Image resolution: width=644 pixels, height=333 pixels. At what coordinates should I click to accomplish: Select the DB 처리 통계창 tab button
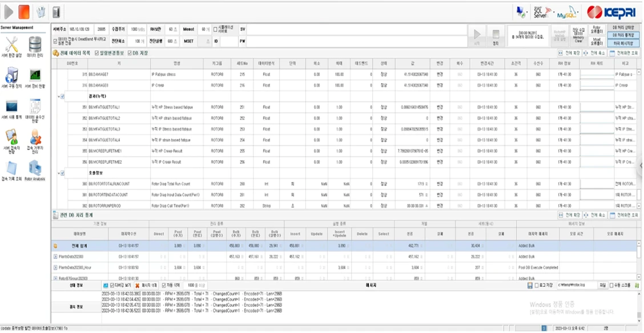pyautogui.click(x=623, y=35)
